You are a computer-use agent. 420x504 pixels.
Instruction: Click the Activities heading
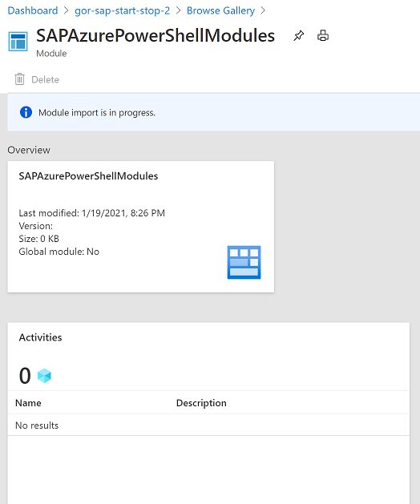pyautogui.click(x=41, y=337)
